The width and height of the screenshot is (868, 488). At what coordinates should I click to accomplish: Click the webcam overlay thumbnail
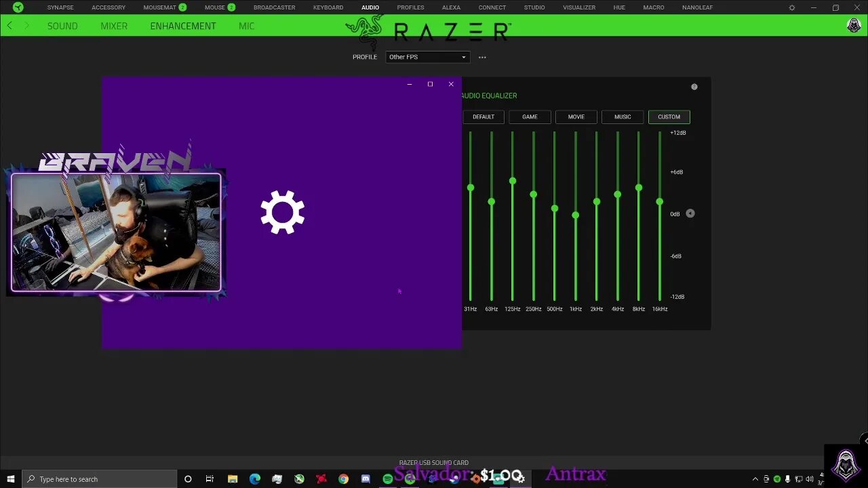click(x=116, y=232)
